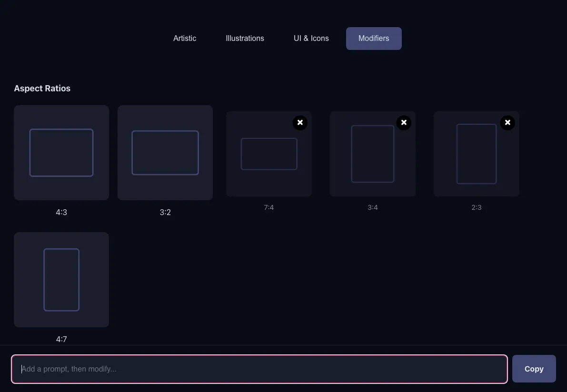567x392 pixels.
Task: Copy the prompt with the Copy button
Action: coord(534,369)
